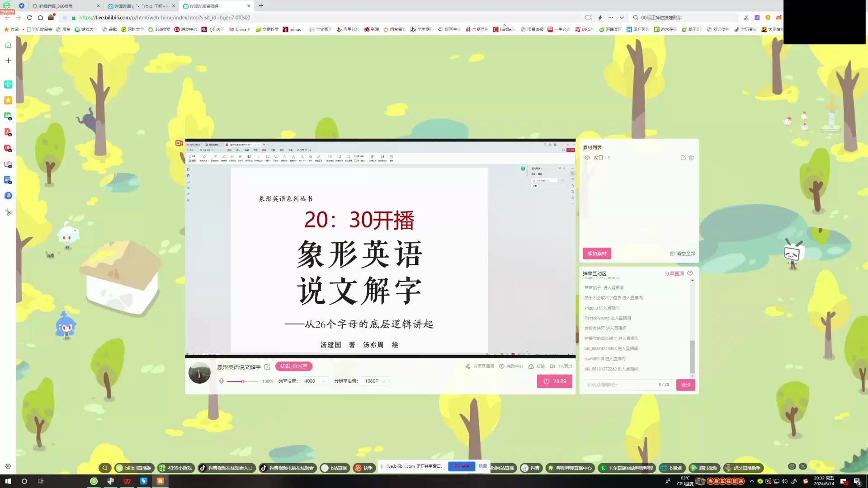Switch to the 哔哩哔哩_360搜索 browser tab

click(66, 6)
